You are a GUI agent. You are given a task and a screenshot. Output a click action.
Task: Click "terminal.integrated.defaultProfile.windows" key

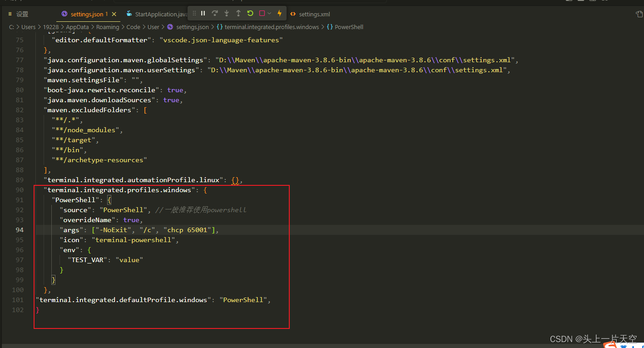pyautogui.click(x=124, y=300)
